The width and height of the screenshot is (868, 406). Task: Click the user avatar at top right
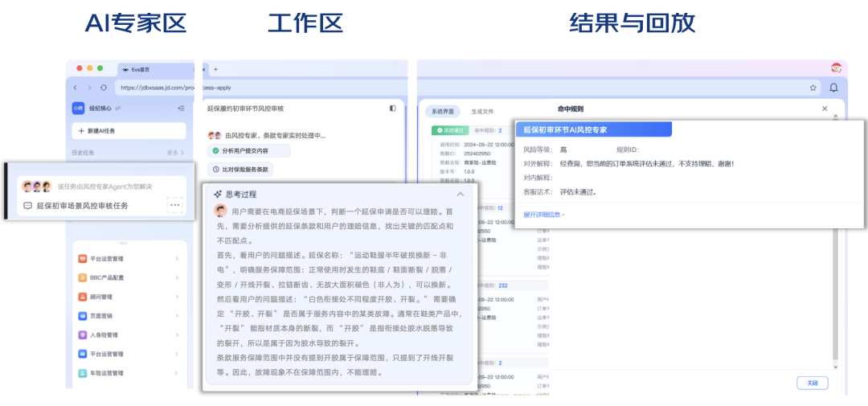[836, 68]
